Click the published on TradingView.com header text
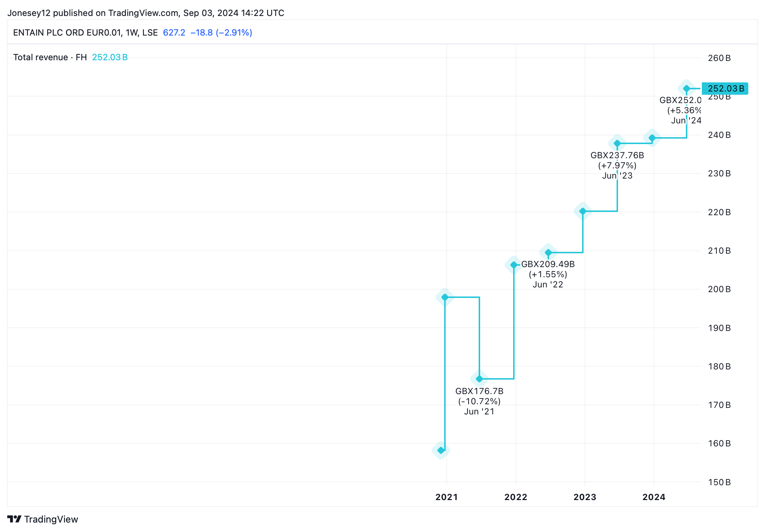This screenshot has width=765, height=532. (x=146, y=13)
